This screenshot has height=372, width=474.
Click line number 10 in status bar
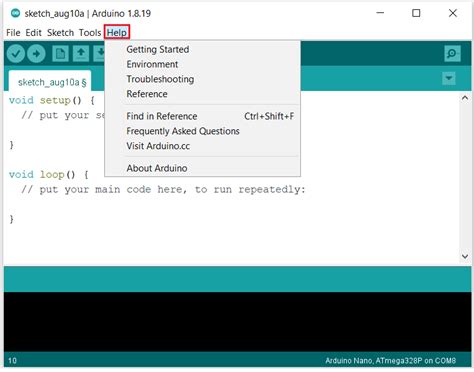[x=12, y=361]
